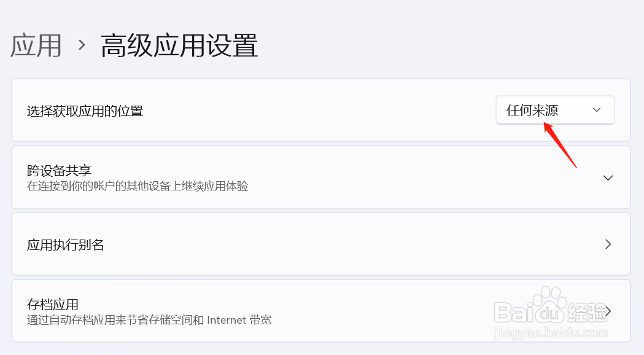Click the 选择获取应用的位置 label
Image resolution: width=644 pixels, height=355 pixels.
(x=85, y=111)
